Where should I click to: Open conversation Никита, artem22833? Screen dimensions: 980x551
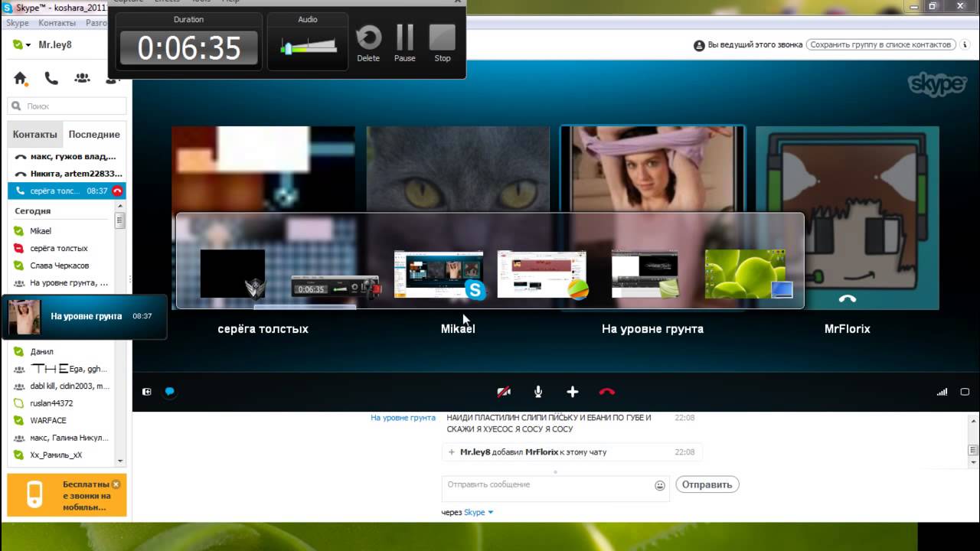click(67, 174)
